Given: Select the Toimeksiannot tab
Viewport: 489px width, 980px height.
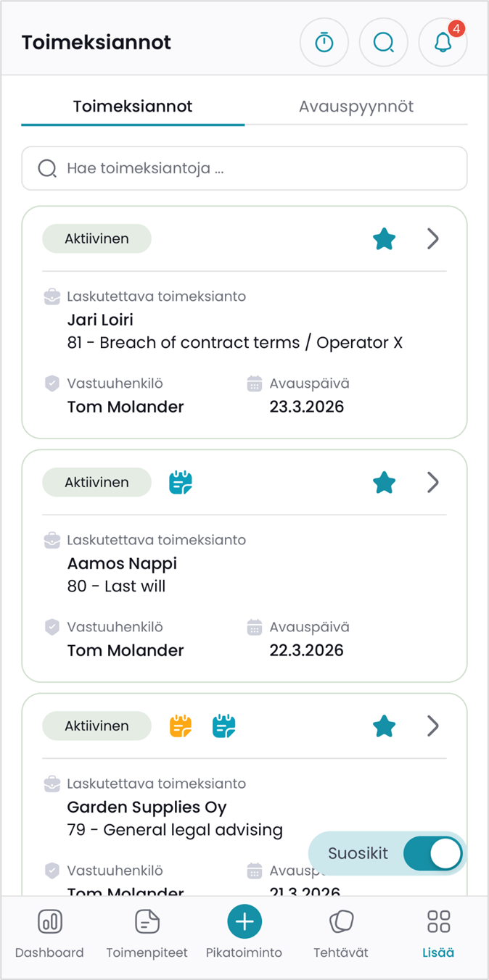Looking at the screenshot, I should (x=133, y=107).
